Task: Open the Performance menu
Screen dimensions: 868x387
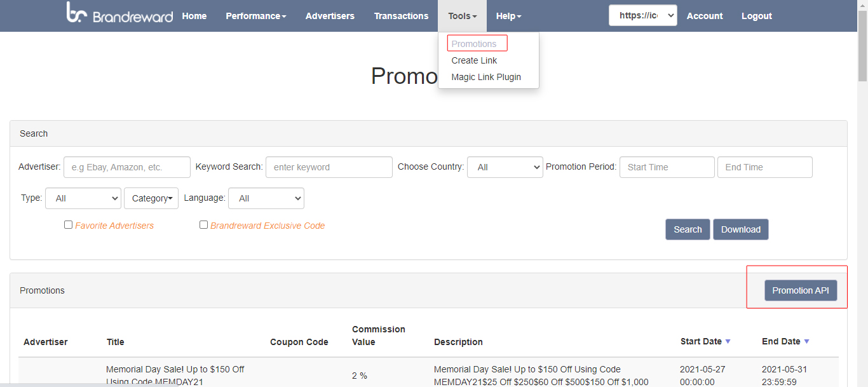Action: [255, 16]
